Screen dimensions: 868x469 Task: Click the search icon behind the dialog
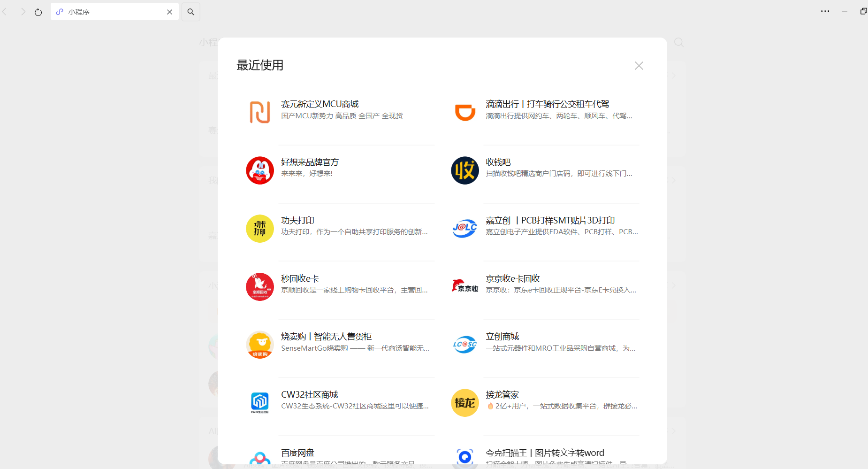tap(678, 42)
